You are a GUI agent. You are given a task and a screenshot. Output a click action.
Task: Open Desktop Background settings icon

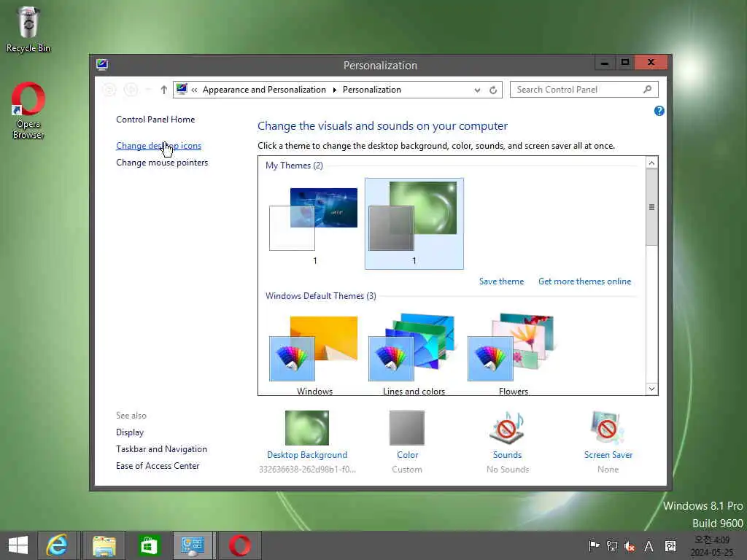307,427
